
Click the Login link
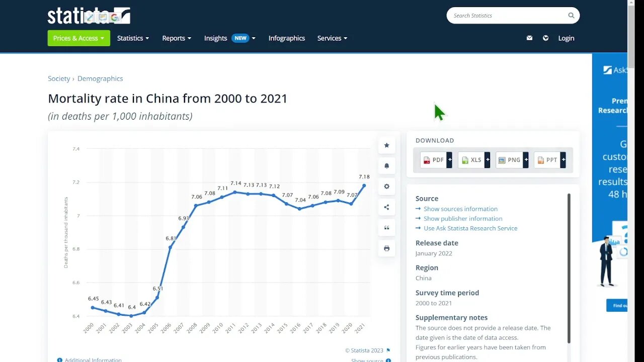pyautogui.click(x=566, y=38)
